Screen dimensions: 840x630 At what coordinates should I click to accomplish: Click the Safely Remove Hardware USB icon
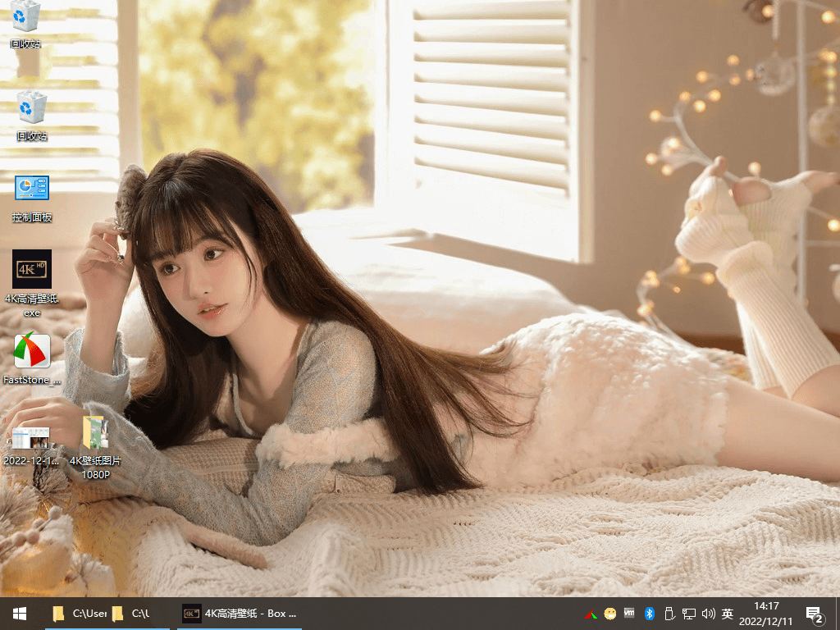669,614
